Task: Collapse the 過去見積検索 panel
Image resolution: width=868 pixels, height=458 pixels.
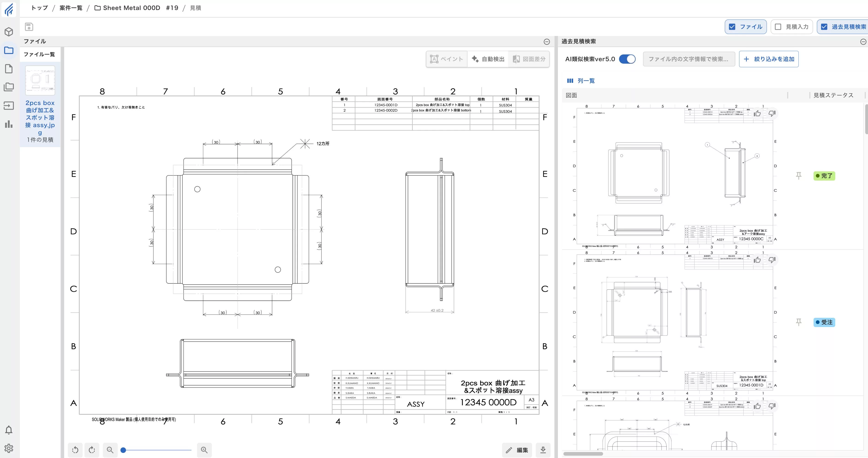Action: coord(863,42)
